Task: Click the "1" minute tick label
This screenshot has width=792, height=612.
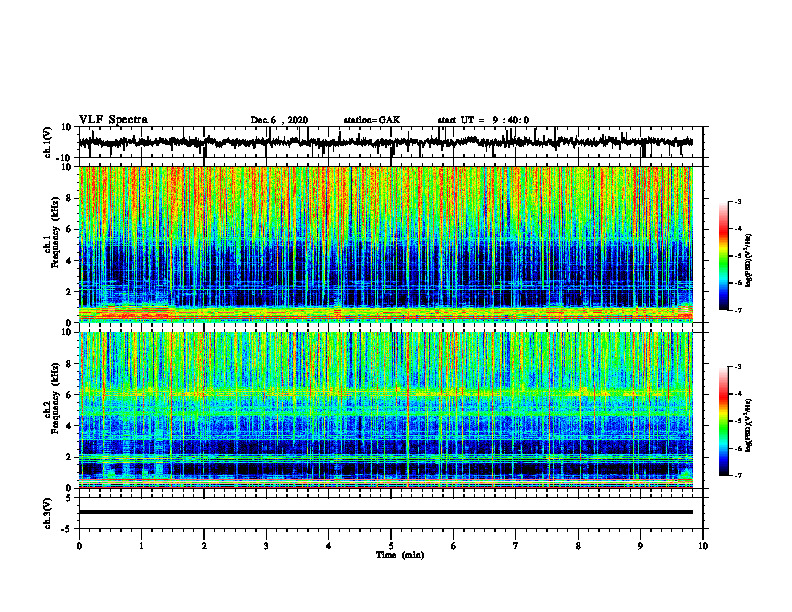Action: click(141, 546)
